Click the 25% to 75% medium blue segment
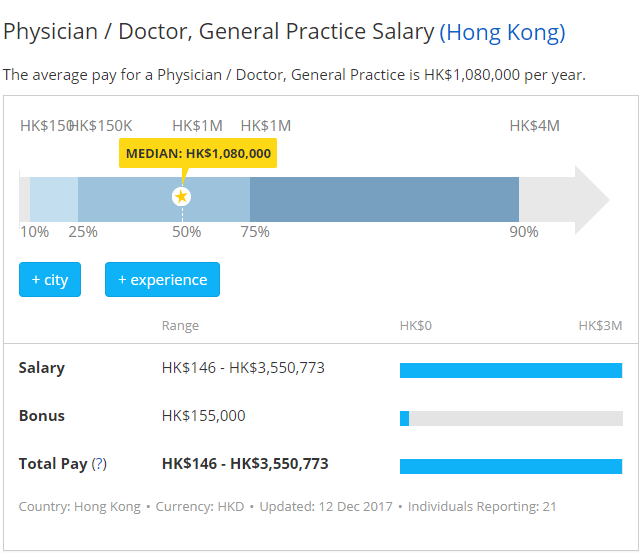The image size is (639, 554). [x=215, y=198]
